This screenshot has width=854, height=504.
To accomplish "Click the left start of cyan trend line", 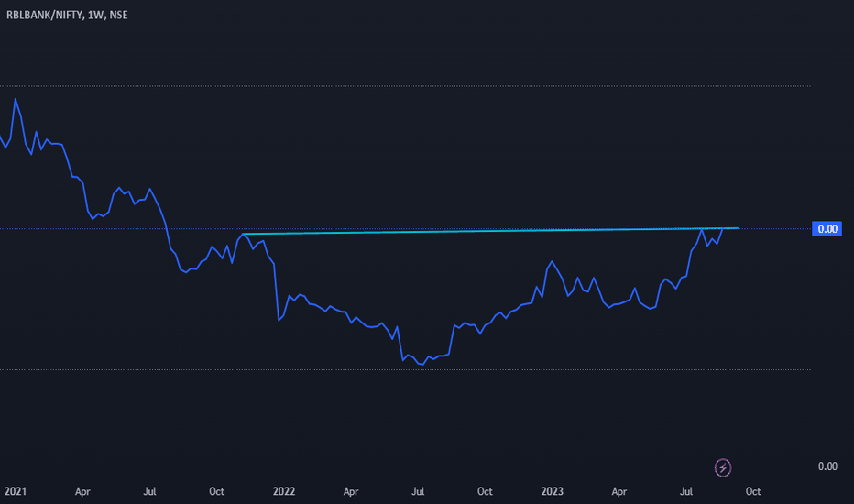I will [243, 234].
